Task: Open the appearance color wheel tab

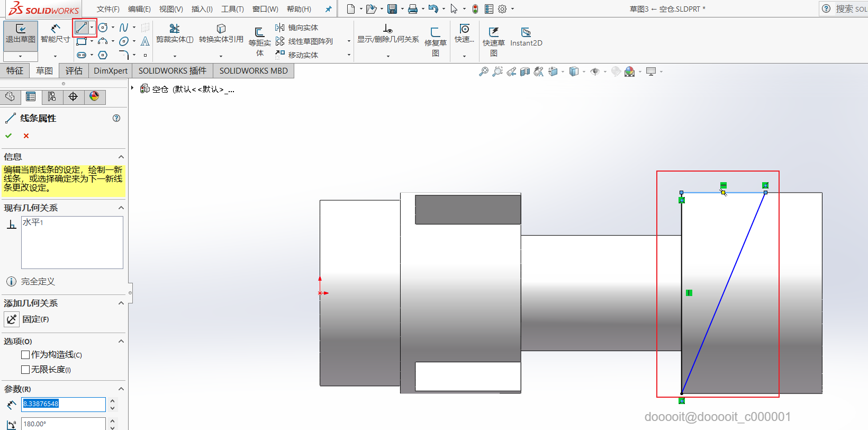Action: 94,96
